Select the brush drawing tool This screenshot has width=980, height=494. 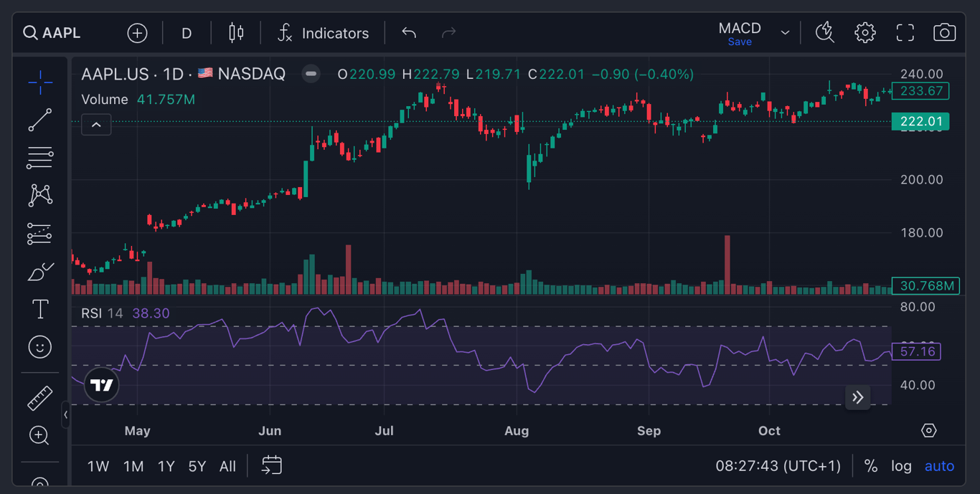tap(40, 272)
